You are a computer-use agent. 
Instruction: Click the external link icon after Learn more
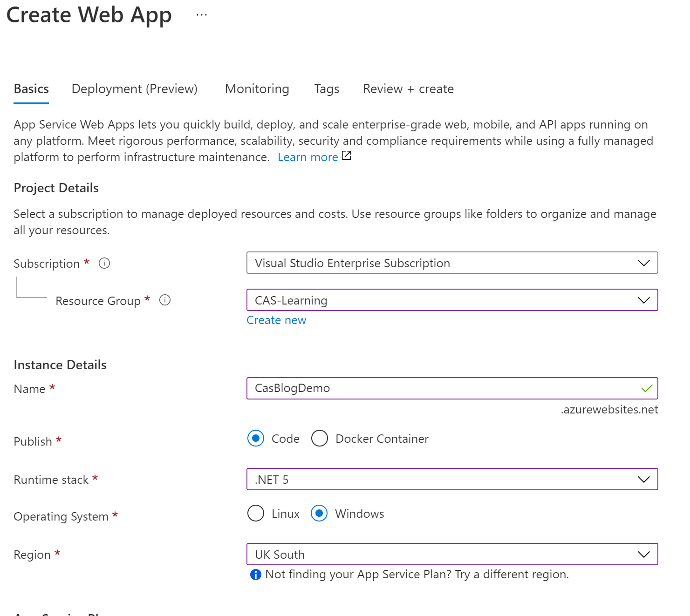(347, 156)
